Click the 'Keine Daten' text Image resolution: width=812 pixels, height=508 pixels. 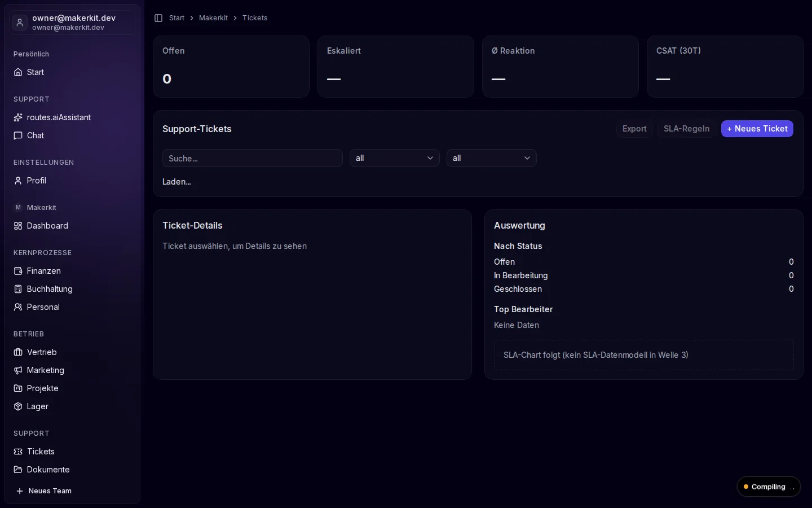[517, 325]
